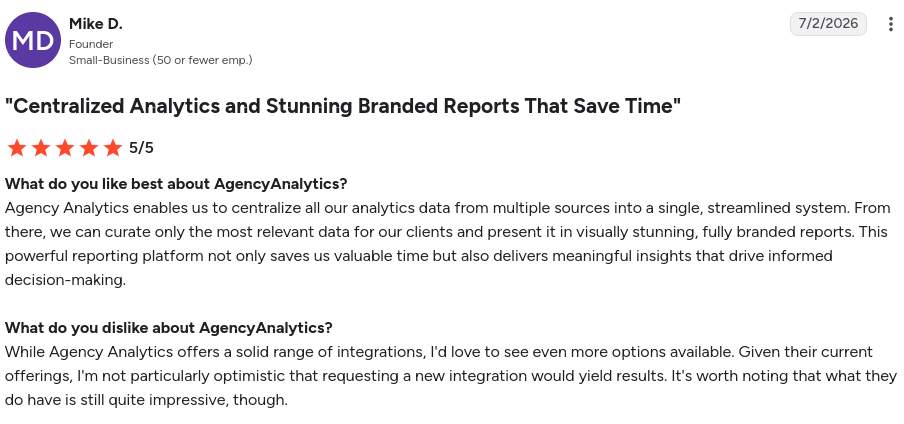
Task: Open reviewer Mike D.'s profile name
Action: tap(96, 24)
